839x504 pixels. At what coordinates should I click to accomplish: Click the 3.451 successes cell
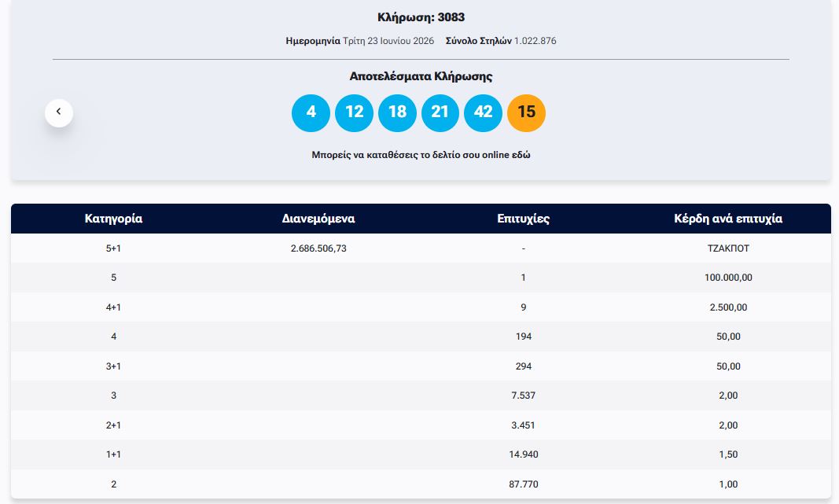tap(524, 425)
